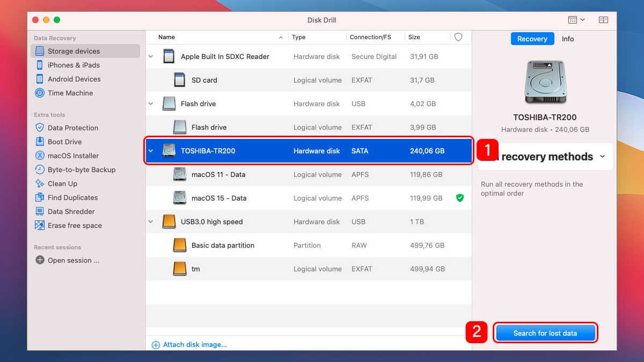Click the Basic data partition icon

coord(180,245)
